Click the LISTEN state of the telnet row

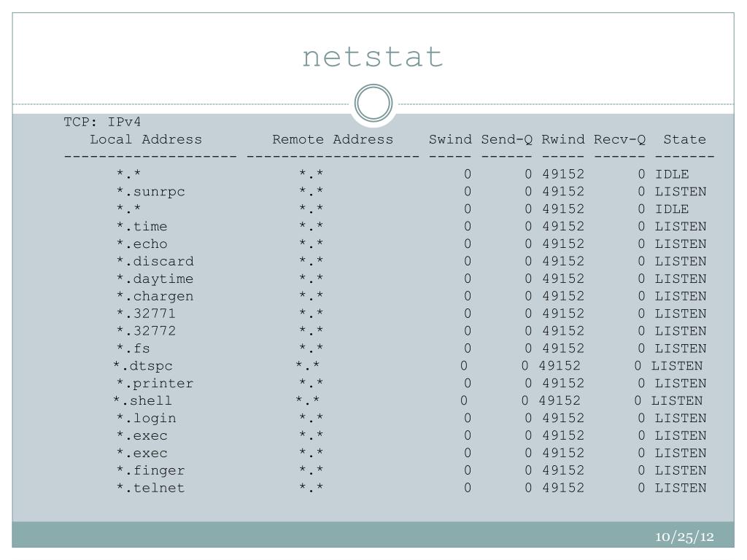(681, 488)
